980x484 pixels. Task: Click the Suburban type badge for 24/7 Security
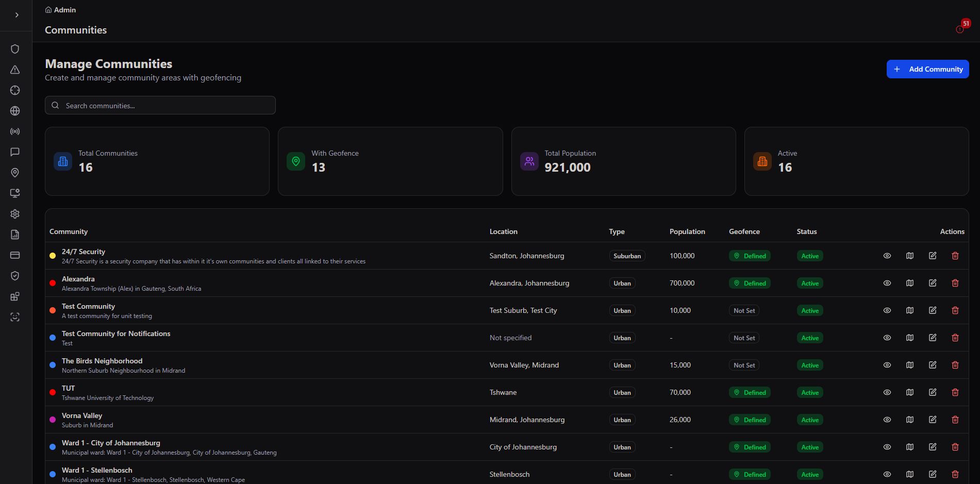tap(627, 256)
